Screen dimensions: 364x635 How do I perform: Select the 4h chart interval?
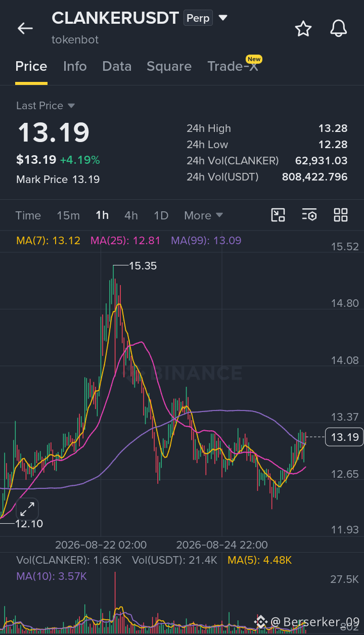pos(131,215)
